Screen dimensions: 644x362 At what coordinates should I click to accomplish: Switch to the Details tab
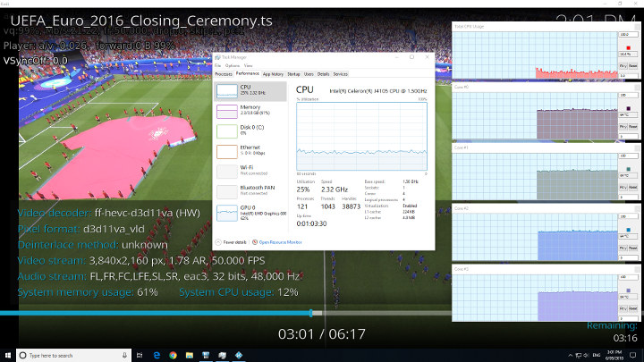(323, 74)
